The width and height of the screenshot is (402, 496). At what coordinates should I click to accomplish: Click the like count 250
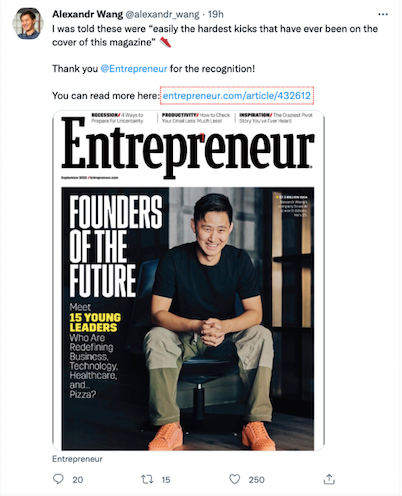click(x=256, y=480)
